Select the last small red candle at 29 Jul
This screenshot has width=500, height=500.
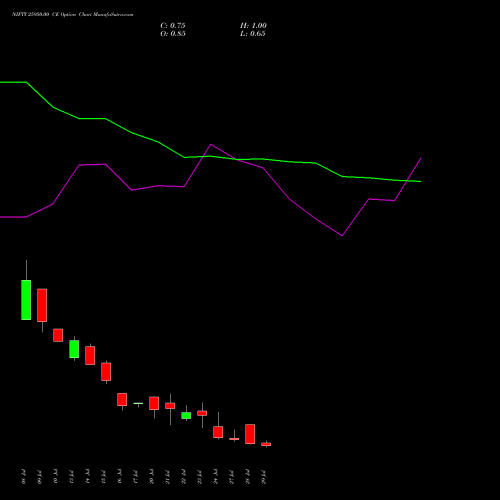point(266,444)
